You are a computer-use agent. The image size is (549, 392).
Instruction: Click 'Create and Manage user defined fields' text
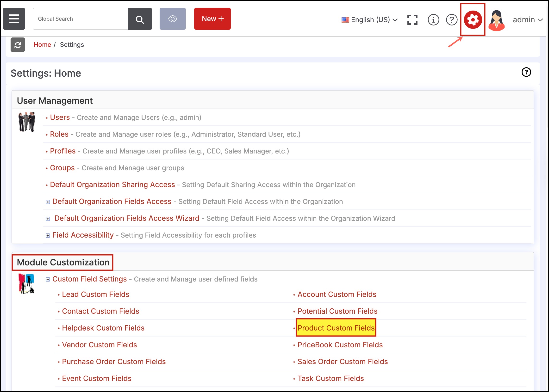coord(196,279)
